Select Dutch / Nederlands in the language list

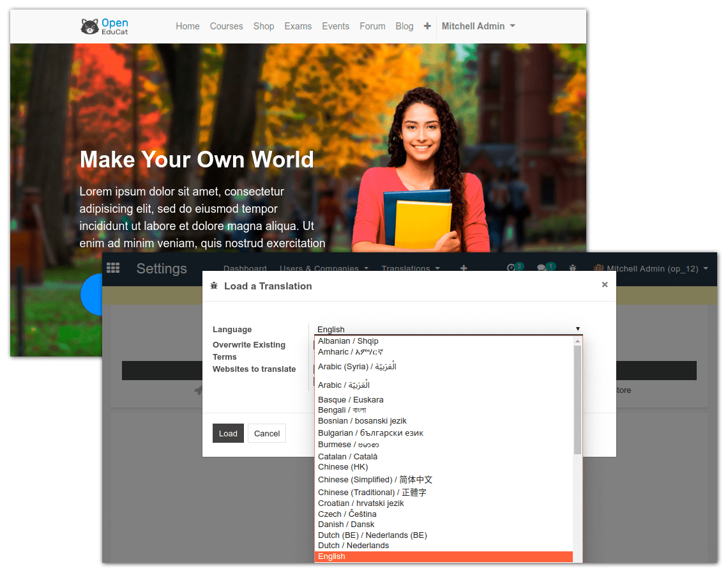(x=353, y=545)
